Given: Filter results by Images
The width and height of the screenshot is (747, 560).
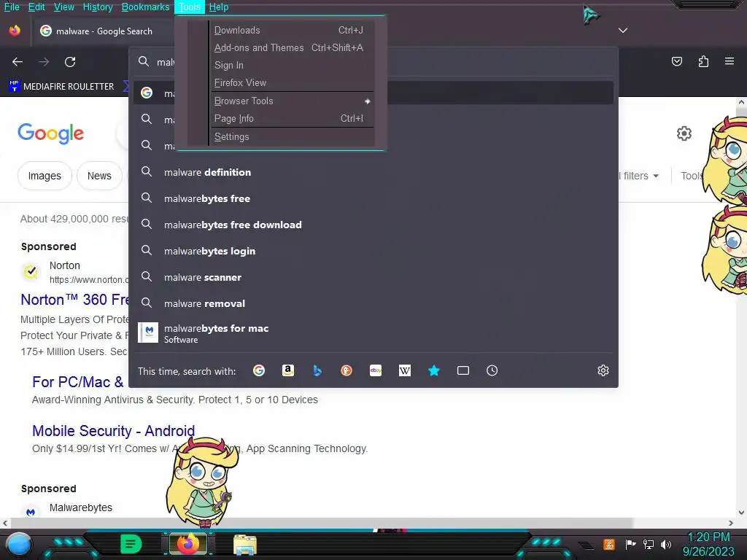Looking at the screenshot, I should point(44,176).
